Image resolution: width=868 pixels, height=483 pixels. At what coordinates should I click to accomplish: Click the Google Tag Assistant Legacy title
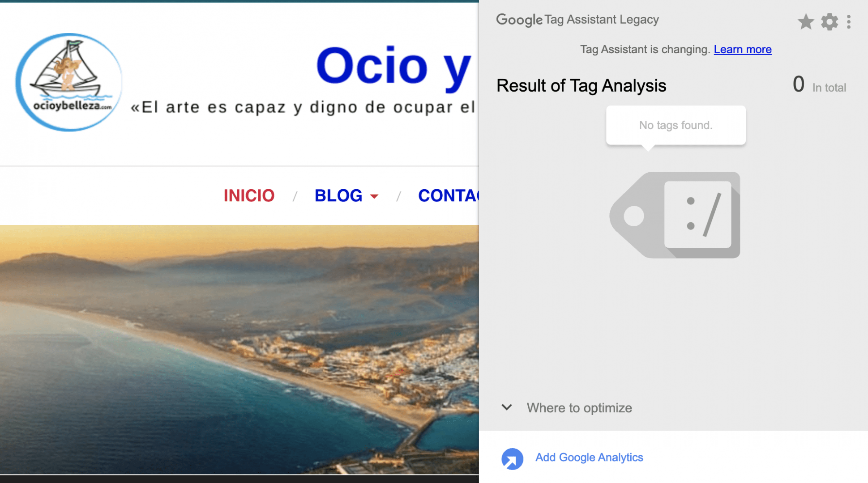pos(577,20)
